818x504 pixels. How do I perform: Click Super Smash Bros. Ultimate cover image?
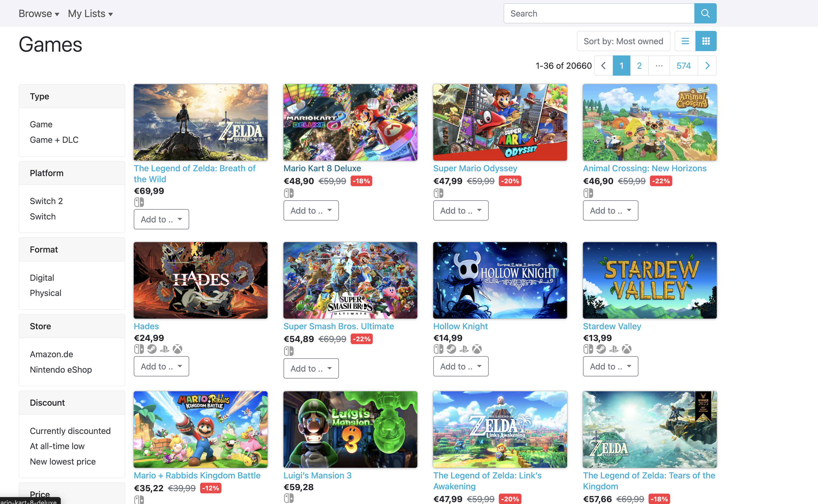pos(350,280)
